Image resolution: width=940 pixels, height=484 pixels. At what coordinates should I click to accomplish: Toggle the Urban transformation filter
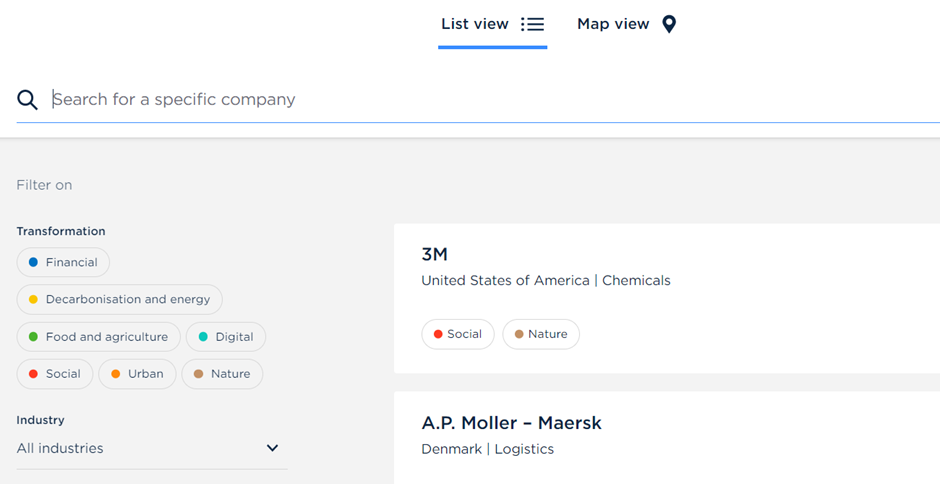137,374
